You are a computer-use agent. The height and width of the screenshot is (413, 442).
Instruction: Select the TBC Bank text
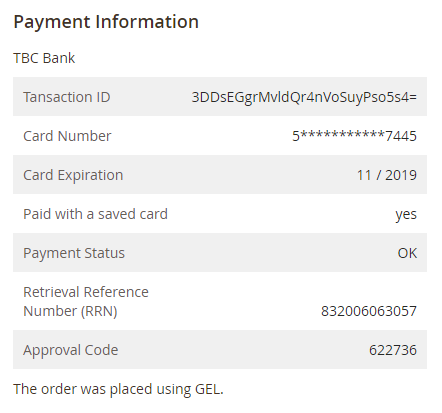[44, 58]
